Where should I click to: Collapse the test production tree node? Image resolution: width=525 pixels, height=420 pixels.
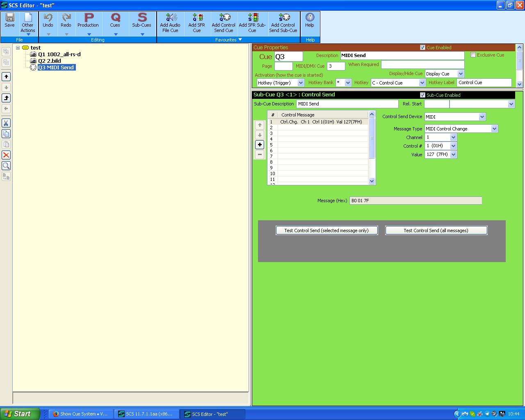click(x=18, y=48)
